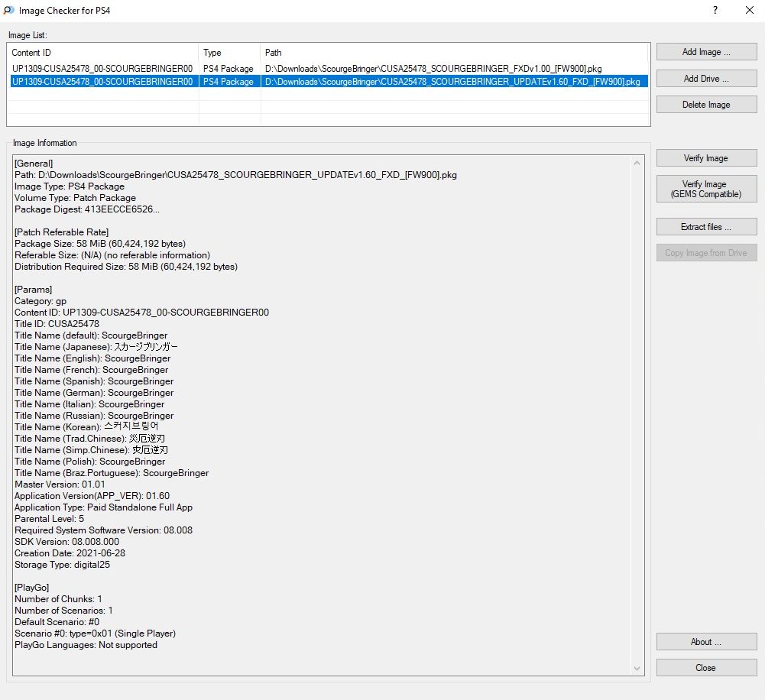This screenshot has height=700, width=765.
Task: Click the question mark help button
Action: pyautogui.click(x=715, y=11)
